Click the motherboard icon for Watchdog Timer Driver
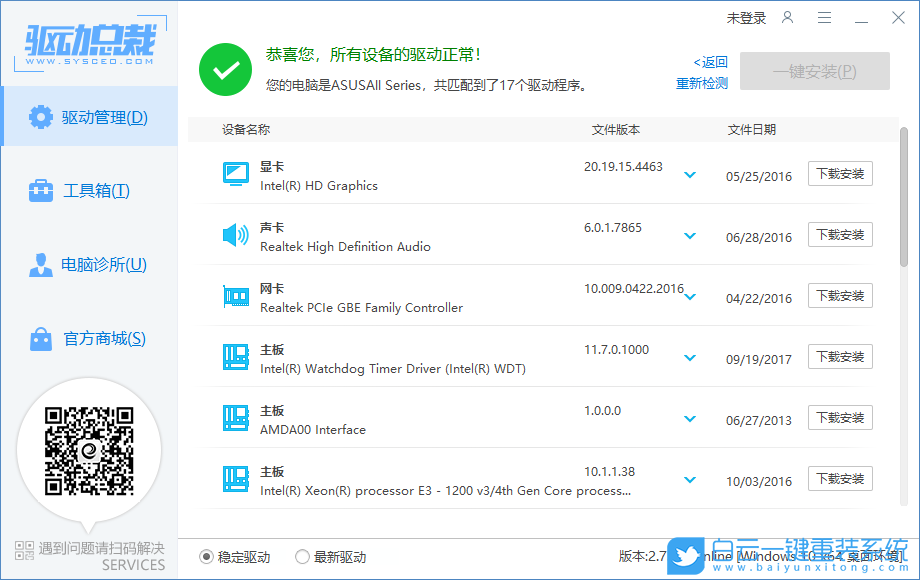 click(x=235, y=356)
